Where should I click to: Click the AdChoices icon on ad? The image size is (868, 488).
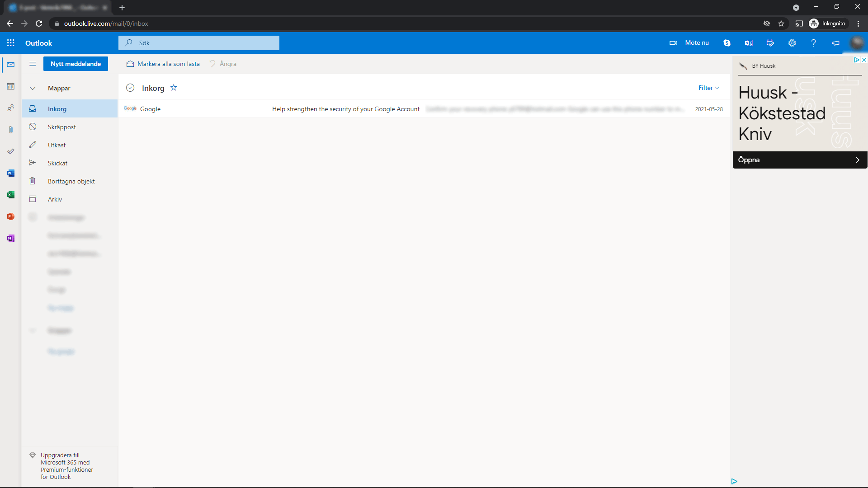pyautogui.click(x=856, y=60)
